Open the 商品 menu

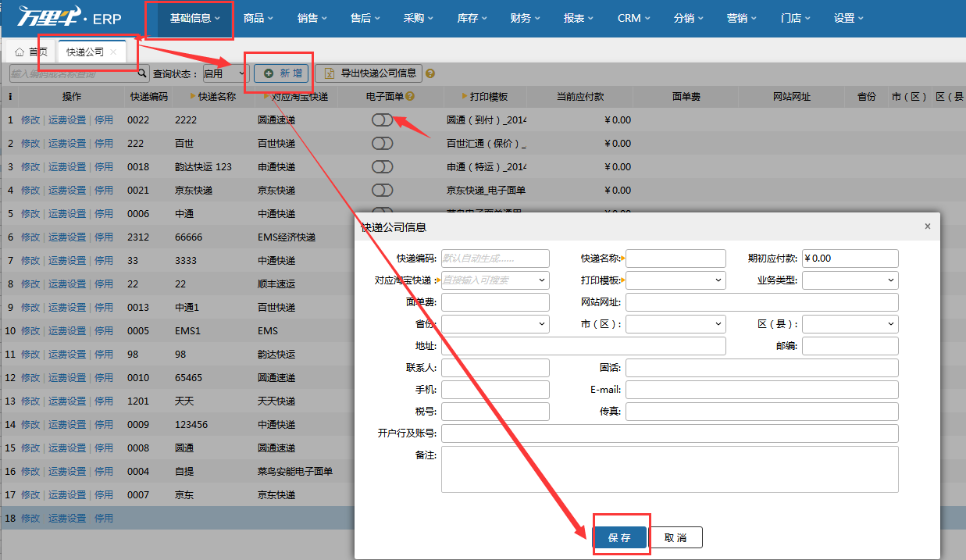click(x=258, y=18)
